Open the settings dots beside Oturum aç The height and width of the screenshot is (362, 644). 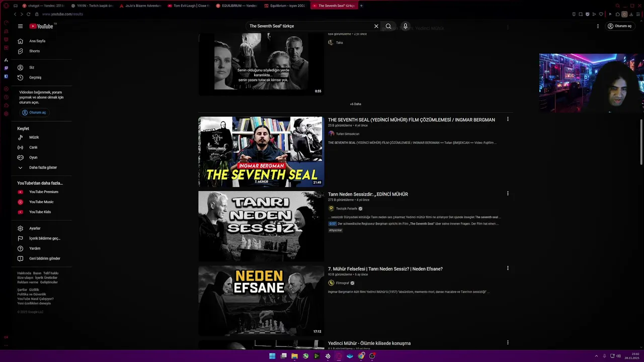coord(598,26)
